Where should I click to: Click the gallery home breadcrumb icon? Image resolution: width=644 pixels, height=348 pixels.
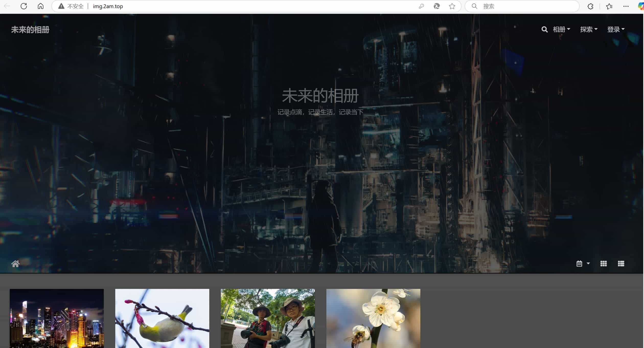pos(15,264)
